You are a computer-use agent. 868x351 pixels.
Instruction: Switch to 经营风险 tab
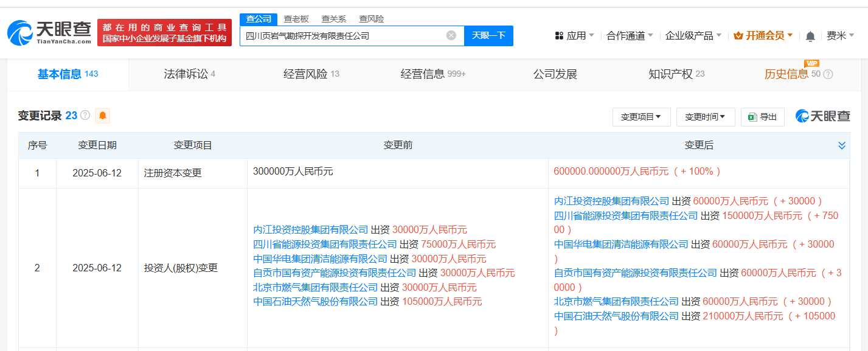311,74
